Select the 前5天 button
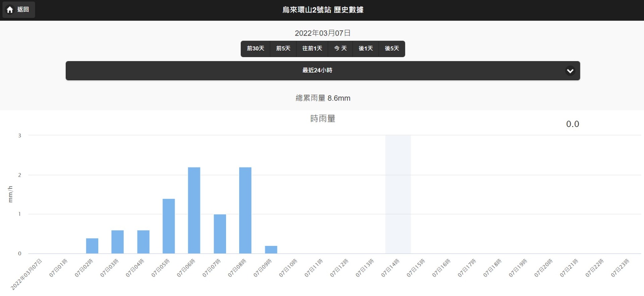The width and height of the screenshot is (644, 296). [283, 49]
